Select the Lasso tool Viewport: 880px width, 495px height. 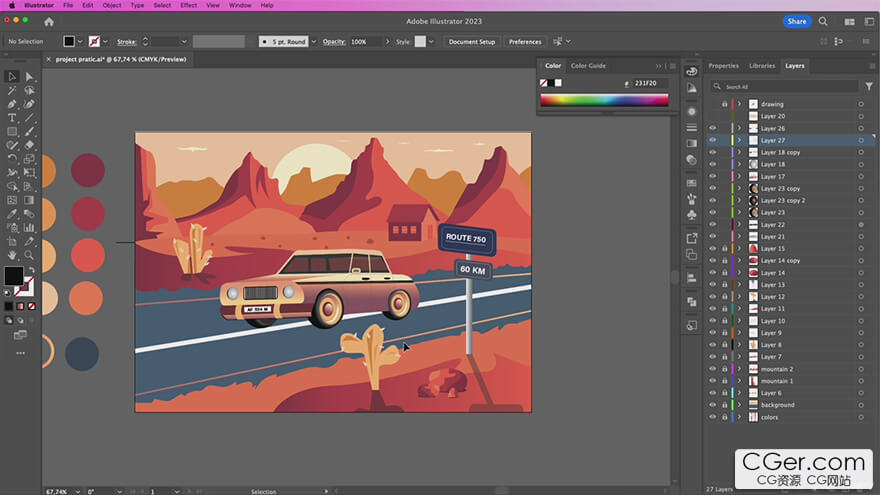(29, 90)
